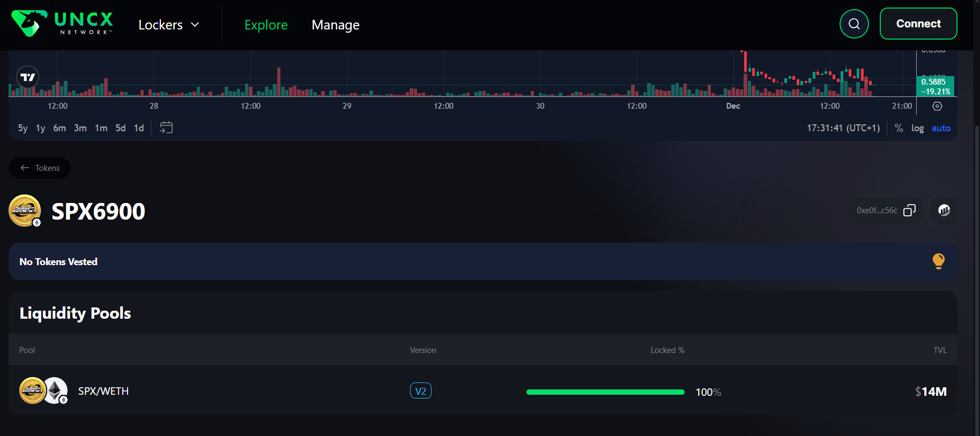980x436 pixels.
Task: Click the SPX6900 token logo
Action: pyautogui.click(x=25, y=211)
